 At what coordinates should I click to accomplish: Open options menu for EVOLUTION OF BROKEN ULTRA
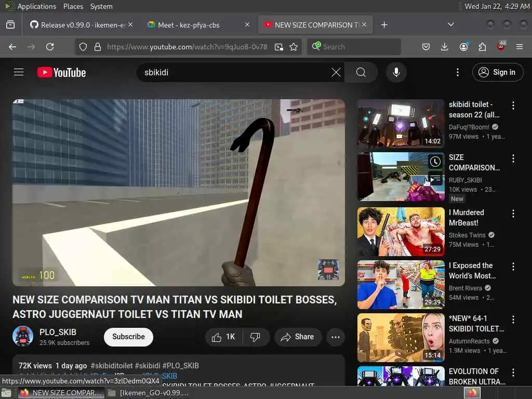[513, 373]
